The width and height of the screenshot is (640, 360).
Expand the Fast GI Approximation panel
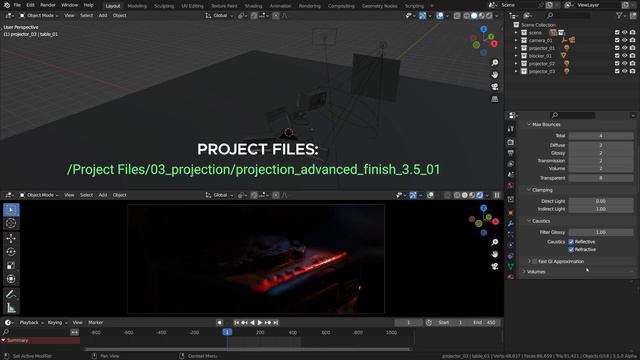tap(529, 261)
